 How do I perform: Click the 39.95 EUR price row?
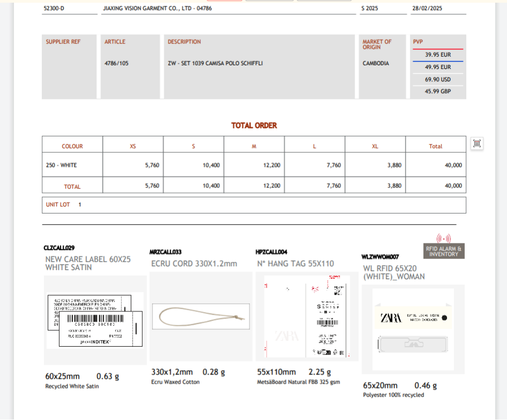click(x=437, y=55)
